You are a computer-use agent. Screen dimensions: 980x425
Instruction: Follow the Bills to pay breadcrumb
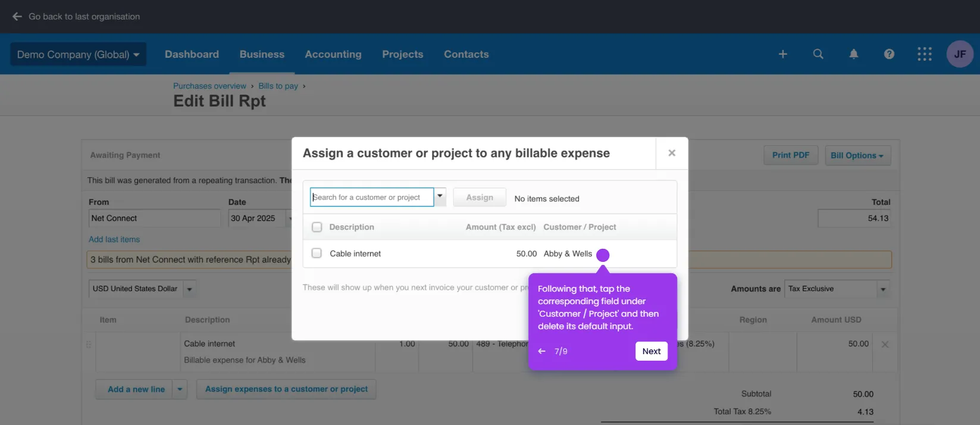[278, 86]
